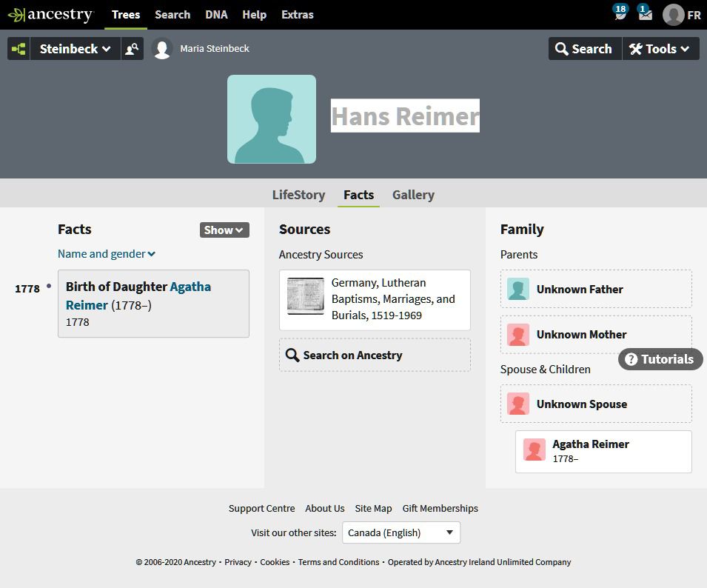
Task: Click the 1778 timeline year marker
Action: coord(27,289)
